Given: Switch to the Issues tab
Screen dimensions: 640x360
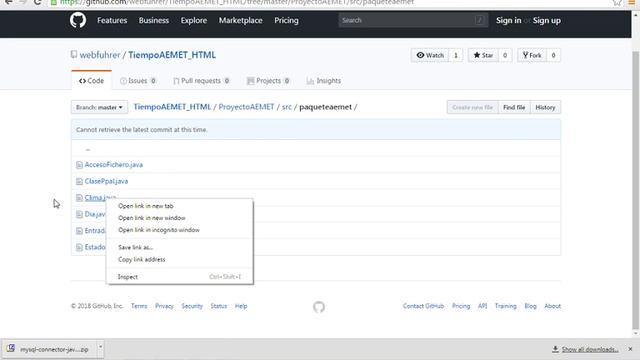Looking at the screenshot, I should 138,81.
